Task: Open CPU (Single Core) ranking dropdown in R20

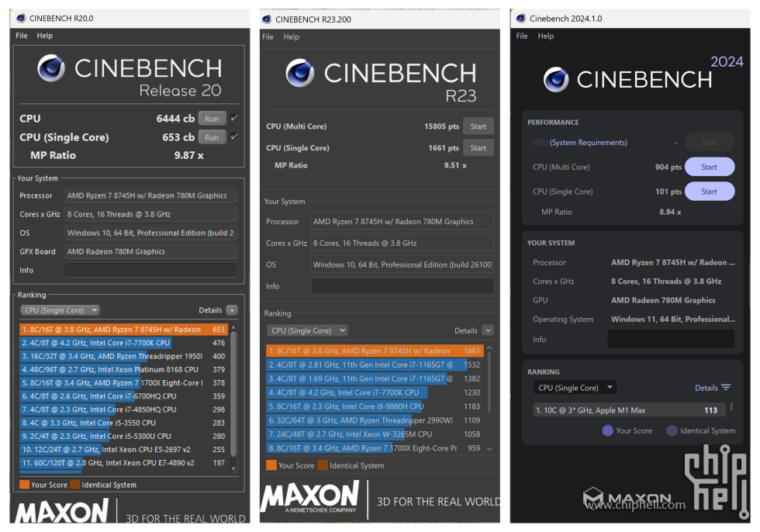Action: [60, 310]
